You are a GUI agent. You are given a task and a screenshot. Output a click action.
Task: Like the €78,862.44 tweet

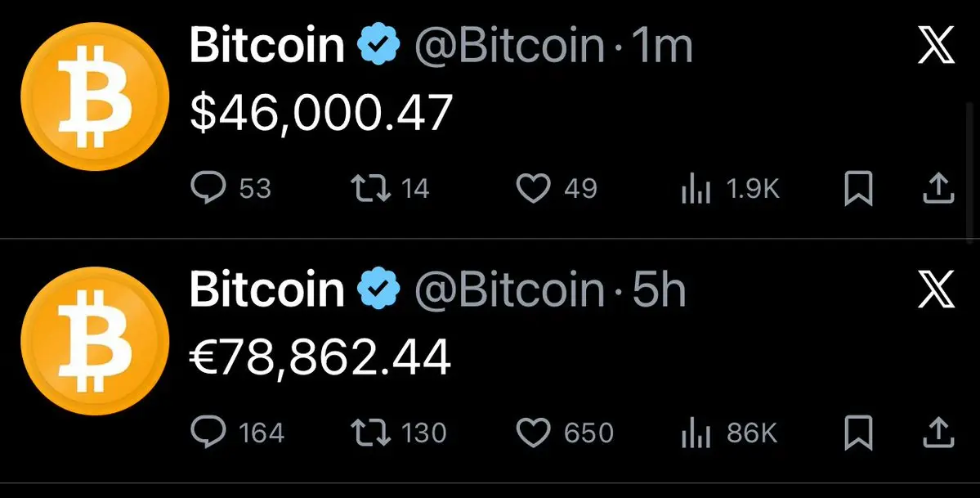point(534,431)
